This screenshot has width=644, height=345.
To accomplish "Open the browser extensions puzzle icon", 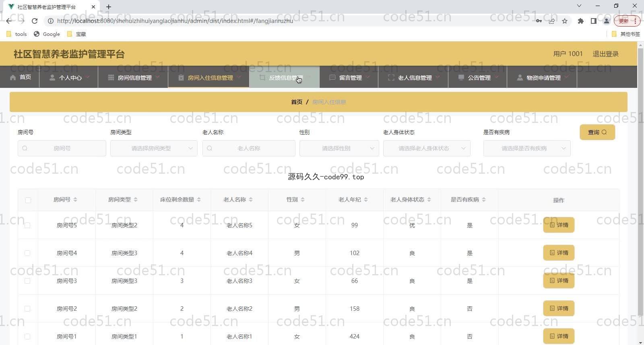I will click(580, 21).
